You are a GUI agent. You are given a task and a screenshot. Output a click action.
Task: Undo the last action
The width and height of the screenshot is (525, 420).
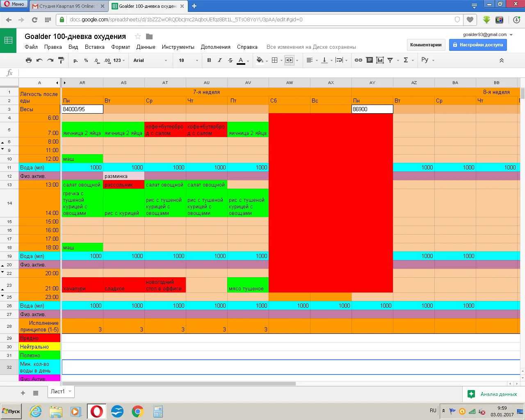pos(39,60)
